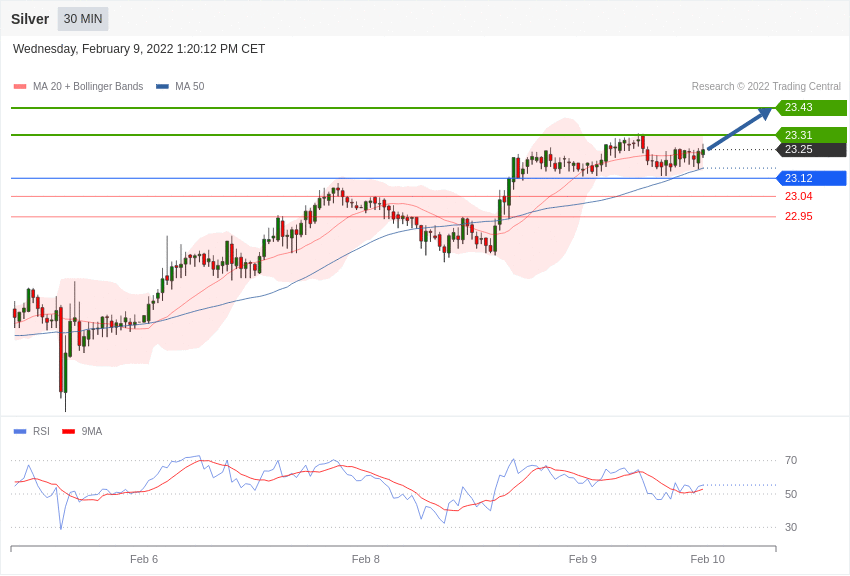Click the Feb 6 date axis label
This screenshot has height=576, width=850.
point(144,559)
